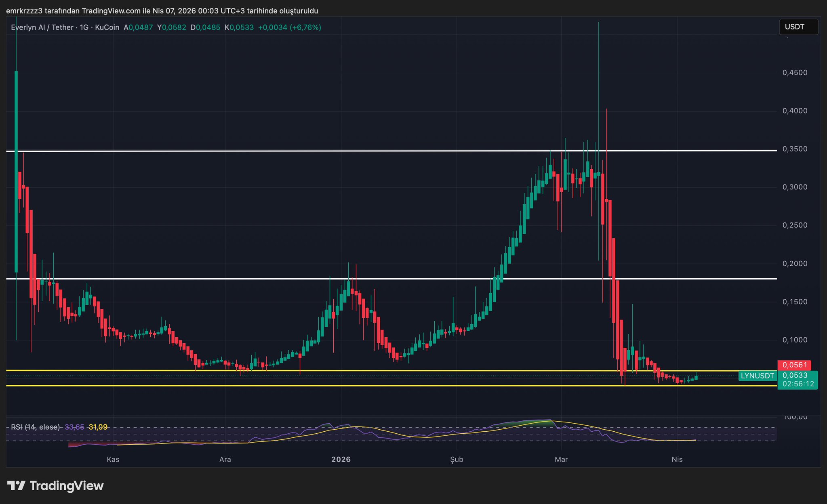The image size is (827, 504).
Task: Click the 0,2000 price scale label
Action: tap(795, 264)
